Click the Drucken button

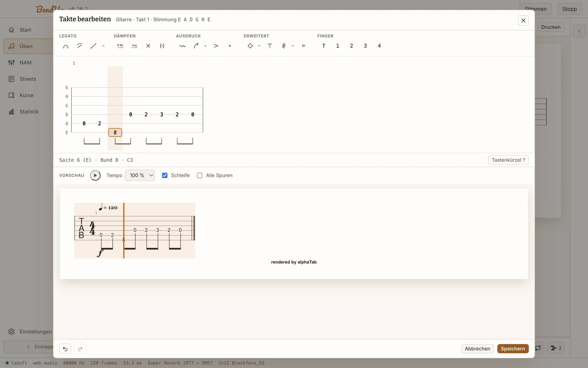click(x=551, y=27)
